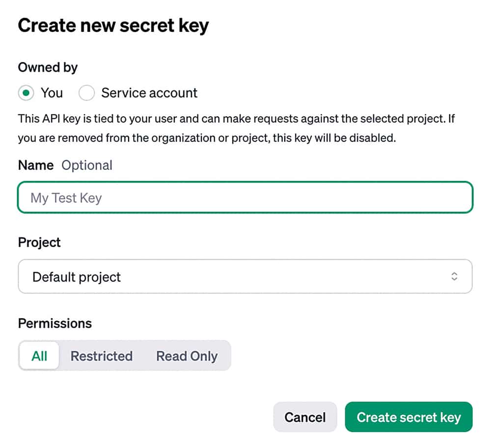The width and height of the screenshot is (491, 448).
Task: Click the "You" owner label text
Action: (x=52, y=93)
